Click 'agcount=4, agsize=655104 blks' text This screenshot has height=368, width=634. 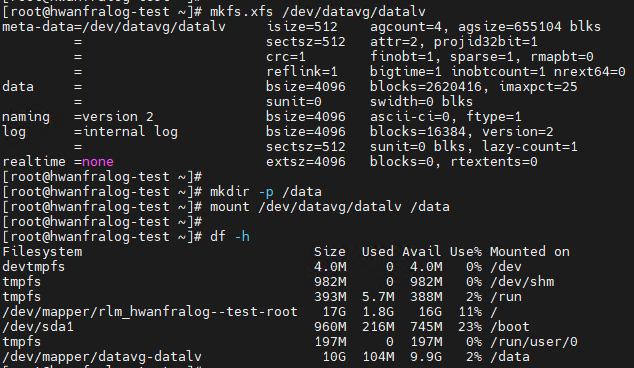485,27
